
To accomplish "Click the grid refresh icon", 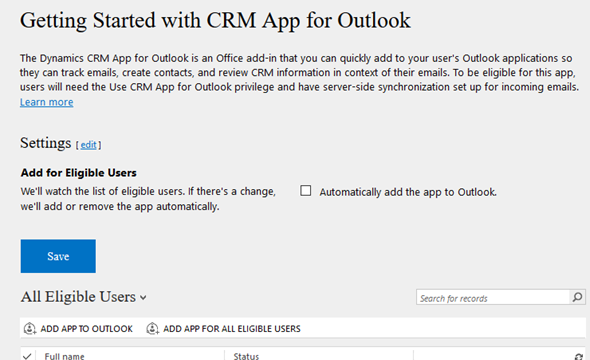I will pos(579,356).
